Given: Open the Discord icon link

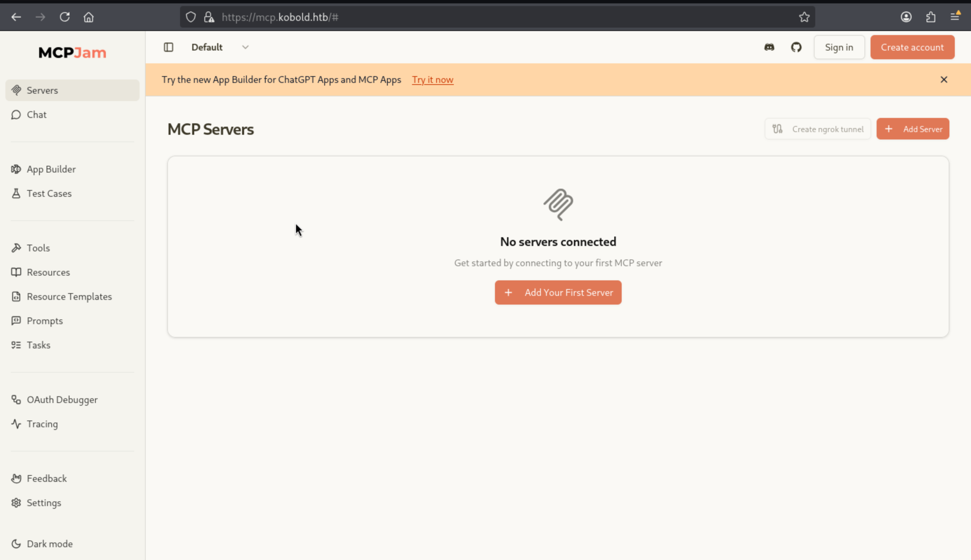Looking at the screenshot, I should (x=769, y=47).
